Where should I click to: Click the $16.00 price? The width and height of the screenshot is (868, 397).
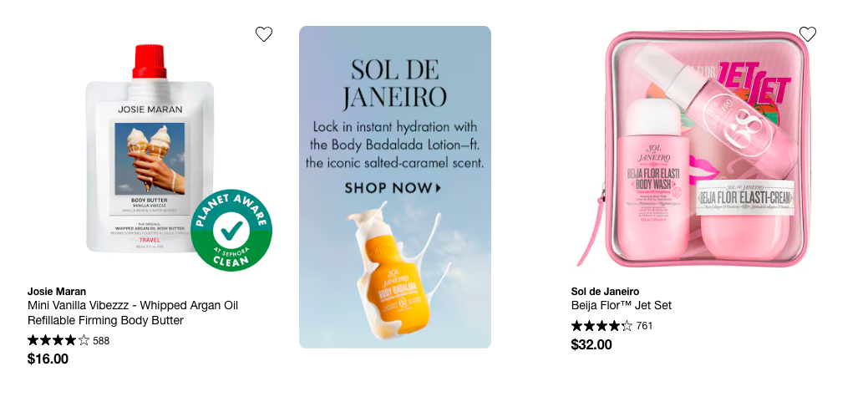(x=48, y=359)
